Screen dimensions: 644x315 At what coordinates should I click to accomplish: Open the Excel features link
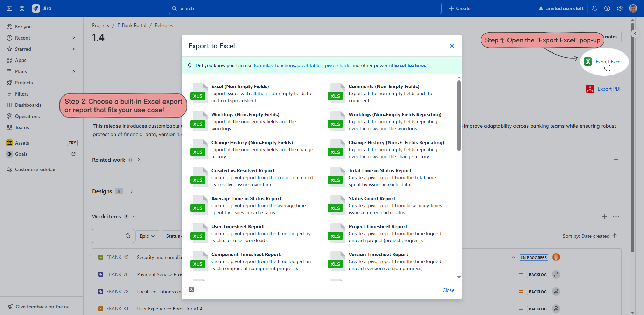click(x=410, y=65)
